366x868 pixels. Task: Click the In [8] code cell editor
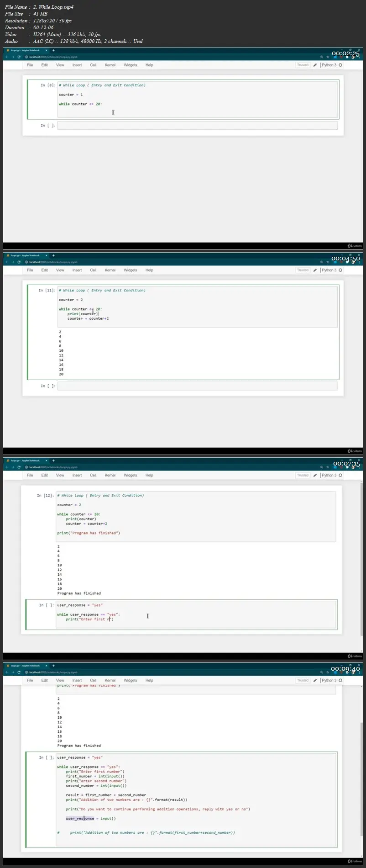coord(198,99)
